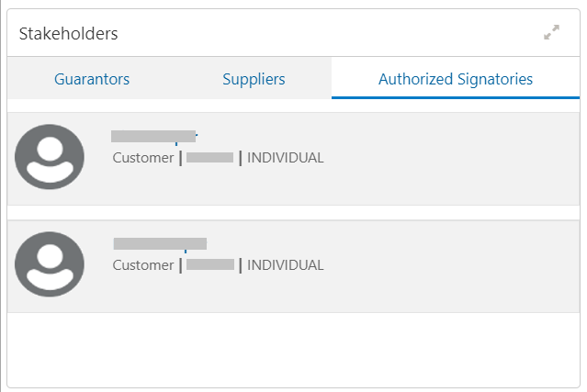Expand the Stakeholders panel with arrows icon

(x=551, y=32)
